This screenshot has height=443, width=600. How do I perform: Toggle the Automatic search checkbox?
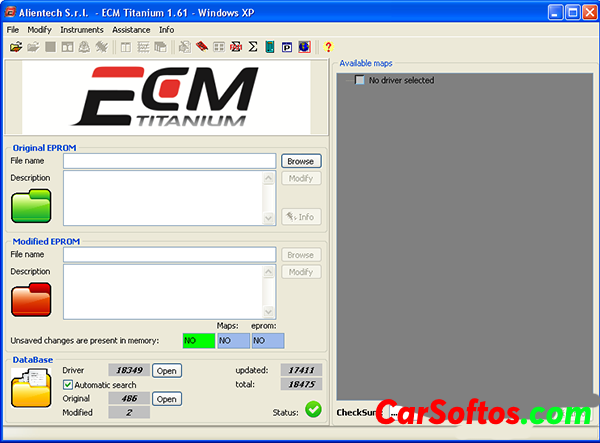(x=68, y=384)
